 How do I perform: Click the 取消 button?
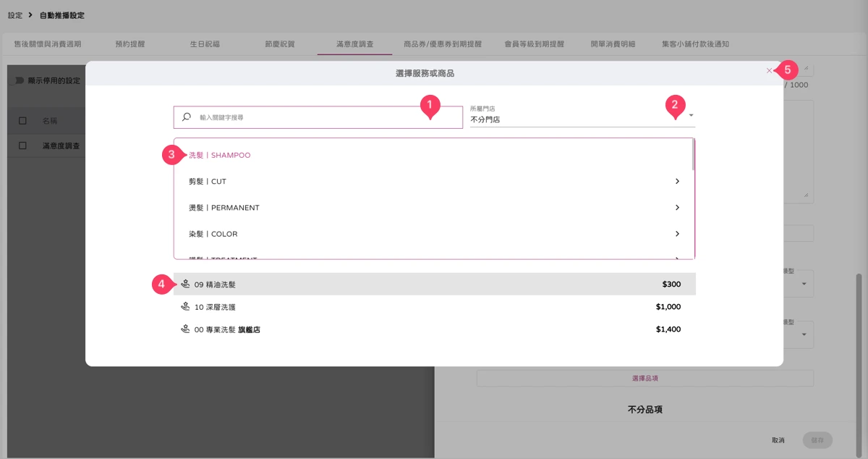[x=778, y=440]
